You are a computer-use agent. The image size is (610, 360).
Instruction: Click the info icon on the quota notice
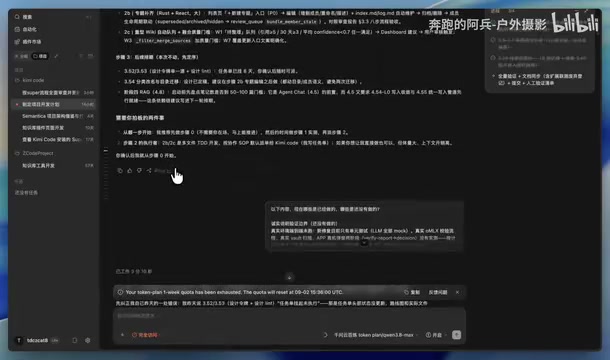(x=120, y=292)
